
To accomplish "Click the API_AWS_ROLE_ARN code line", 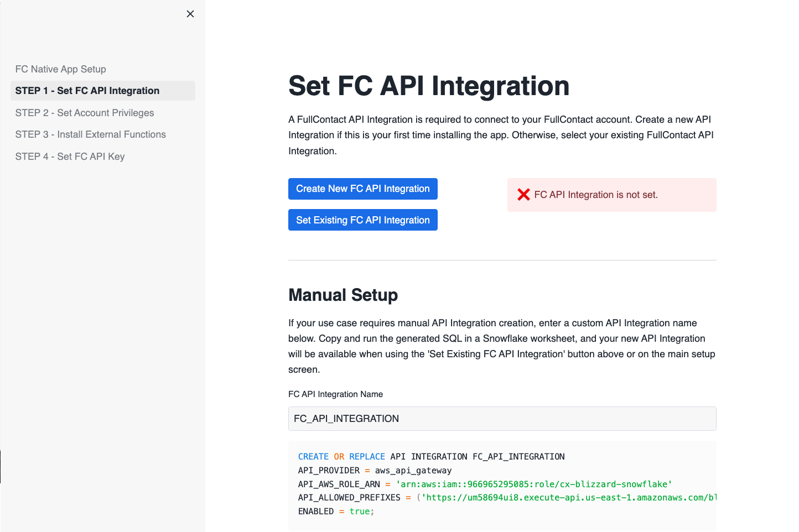I will (485, 484).
